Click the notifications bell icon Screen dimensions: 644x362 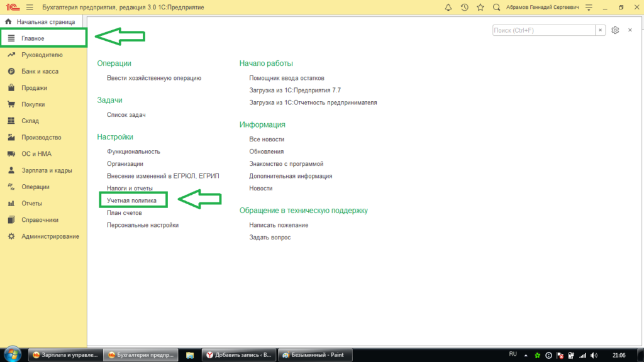448,8
